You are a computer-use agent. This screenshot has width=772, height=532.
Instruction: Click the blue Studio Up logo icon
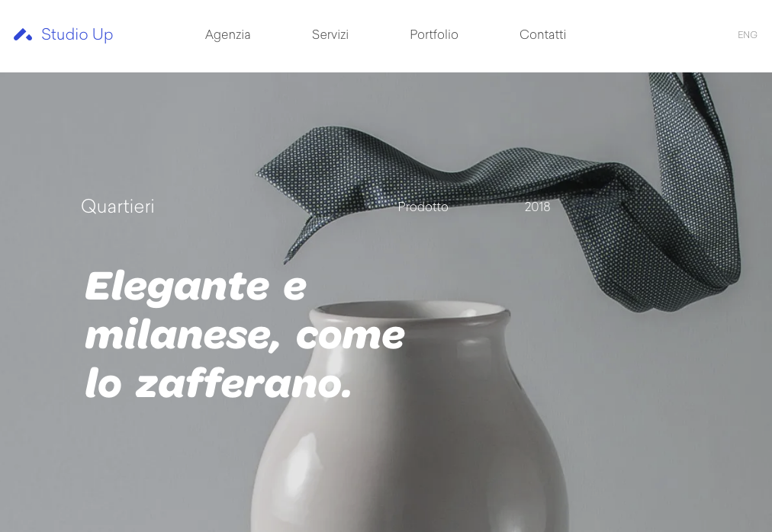point(23,34)
